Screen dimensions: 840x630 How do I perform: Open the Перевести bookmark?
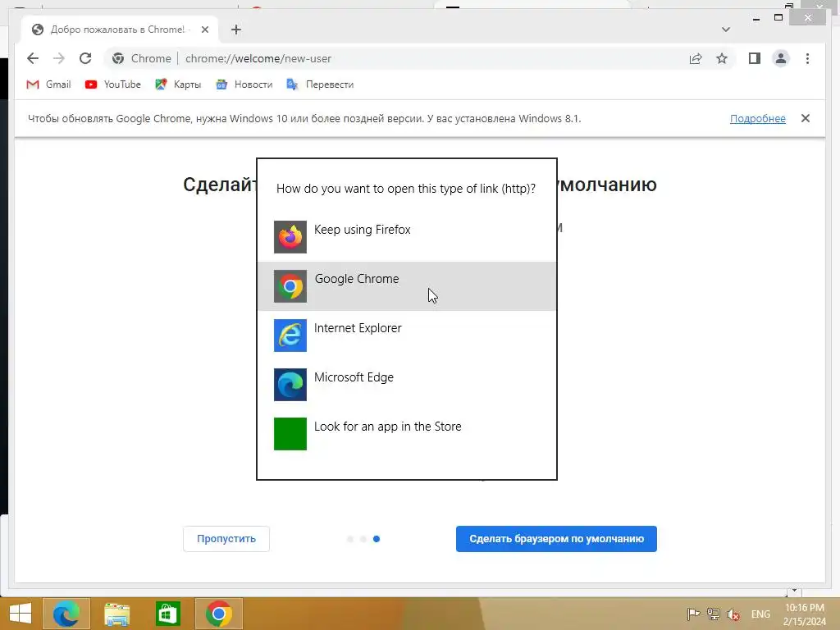(321, 84)
